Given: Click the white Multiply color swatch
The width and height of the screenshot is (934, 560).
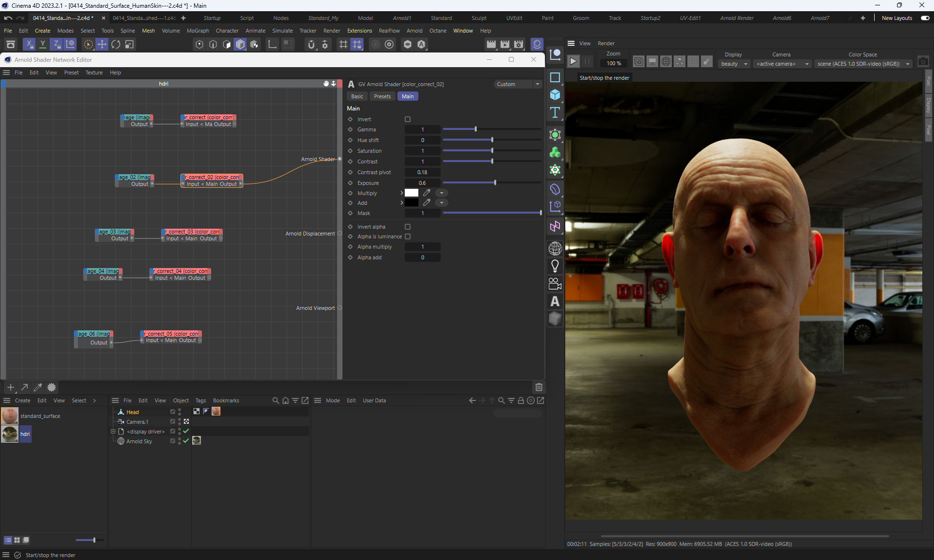Looking at the screenshot, I should [x=412, y=193].
